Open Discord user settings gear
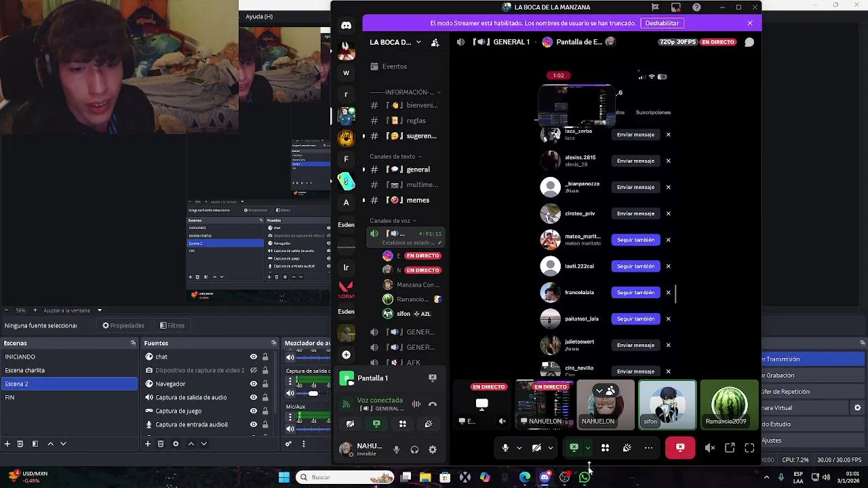The height and width of the screenshot is (488, 868). pyautogui.click(x=433, y=449)
